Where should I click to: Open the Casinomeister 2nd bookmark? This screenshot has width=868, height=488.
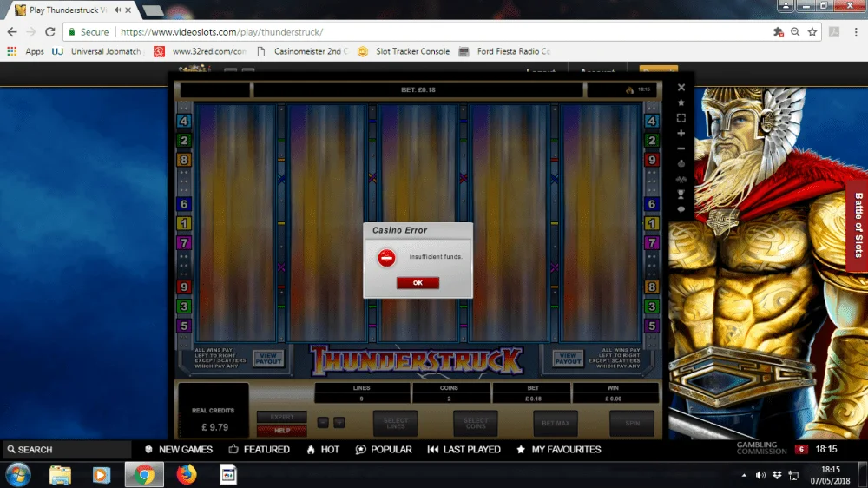303,51
